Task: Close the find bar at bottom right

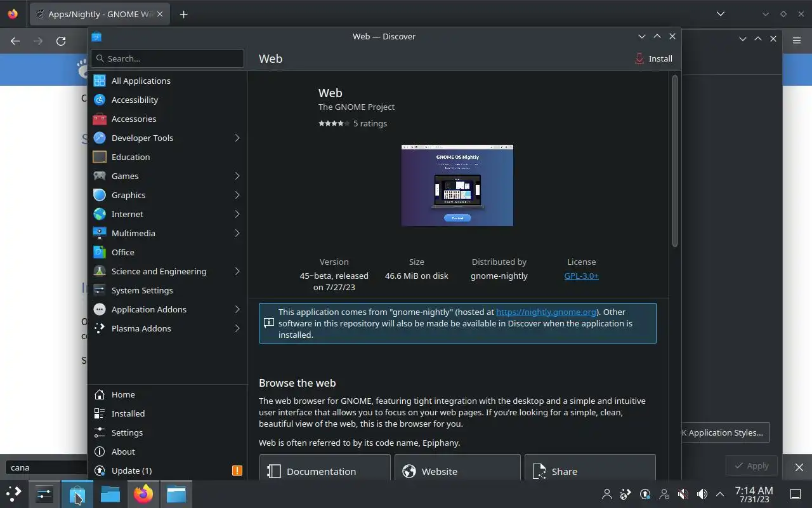Action: point(799,467)
